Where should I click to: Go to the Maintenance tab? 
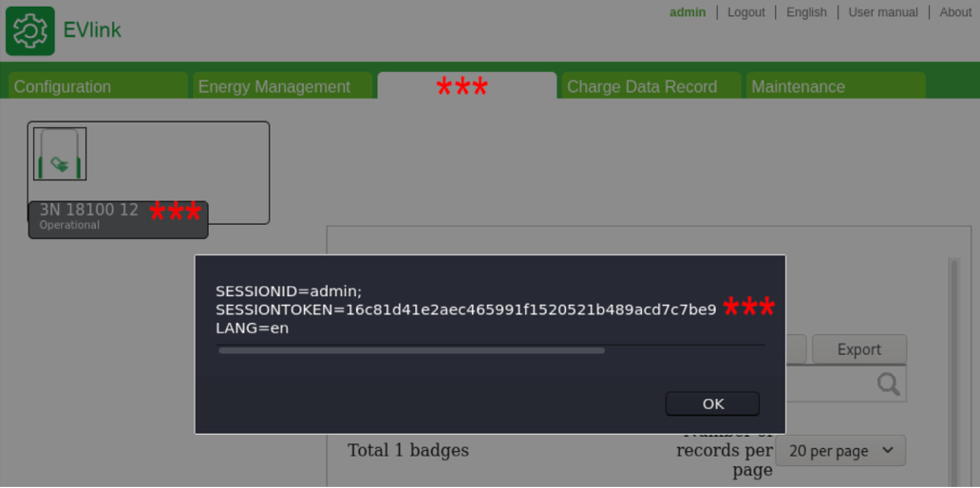(836, 86)
